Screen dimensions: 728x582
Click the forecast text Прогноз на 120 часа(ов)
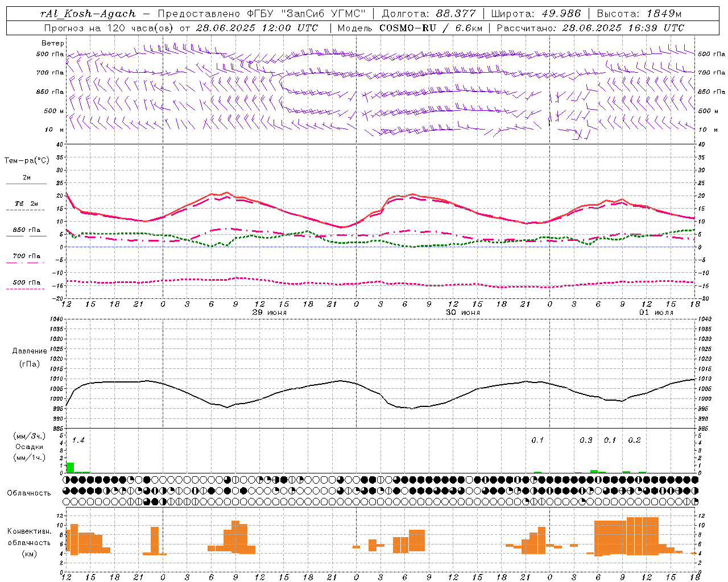(x=109, y=28)
